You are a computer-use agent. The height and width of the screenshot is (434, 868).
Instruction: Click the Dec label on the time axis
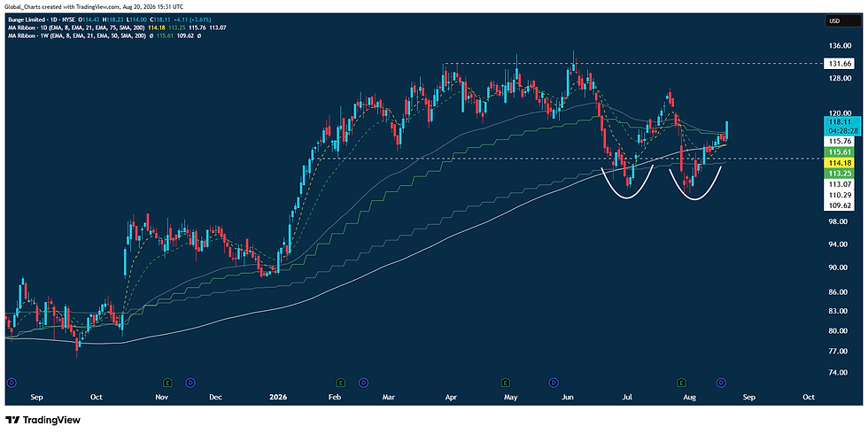(x=216, y=397)
